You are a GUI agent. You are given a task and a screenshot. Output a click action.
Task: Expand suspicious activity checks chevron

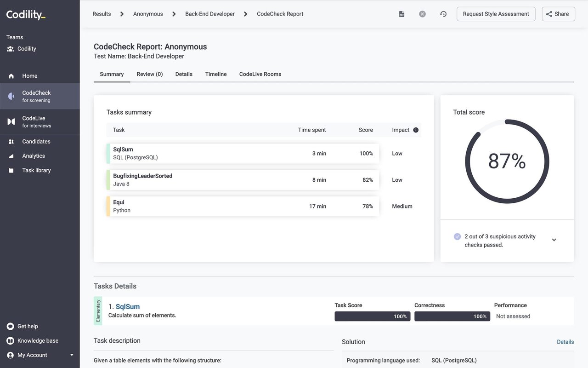[554, 240]
